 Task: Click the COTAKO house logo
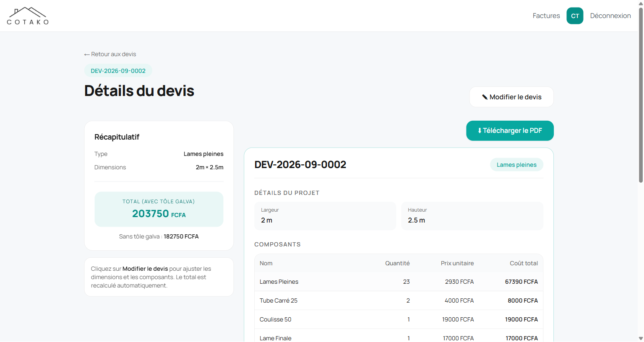(x=28, y=16)
